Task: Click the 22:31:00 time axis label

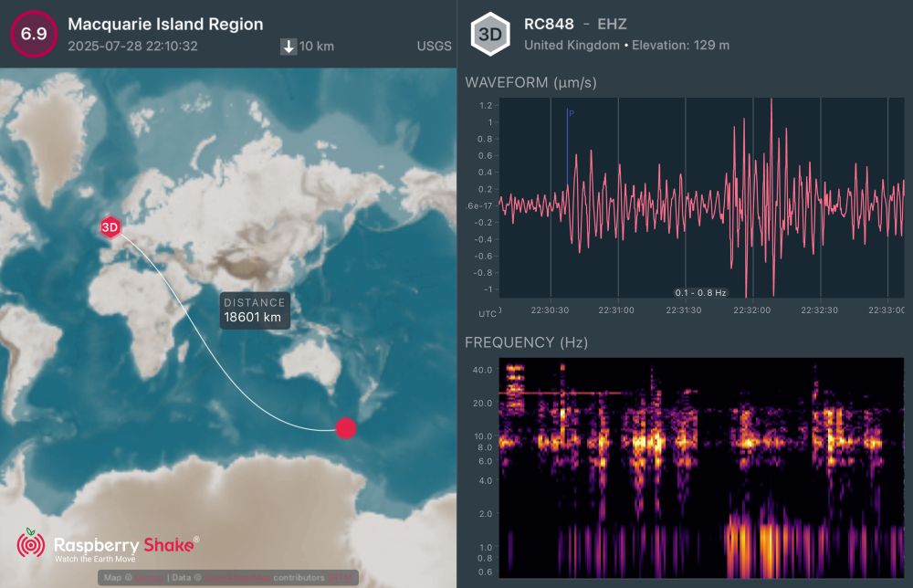Action: [x=616, y=310]
